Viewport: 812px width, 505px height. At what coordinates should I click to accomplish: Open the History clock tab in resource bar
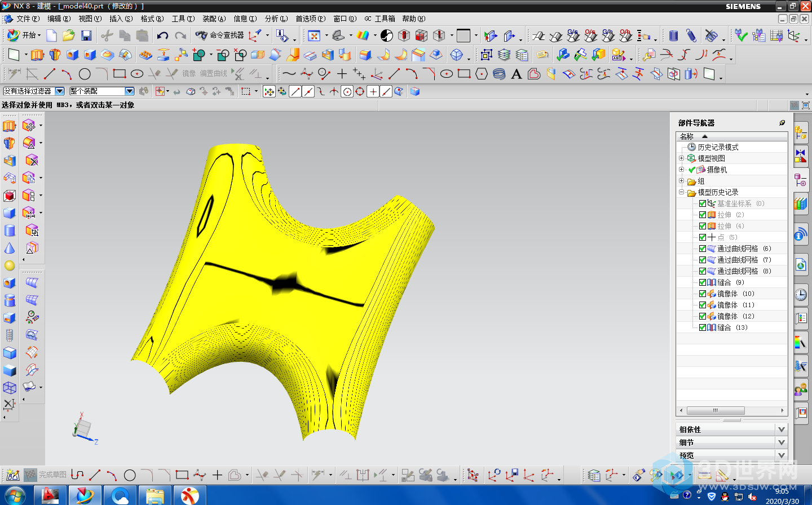point(801,295)
